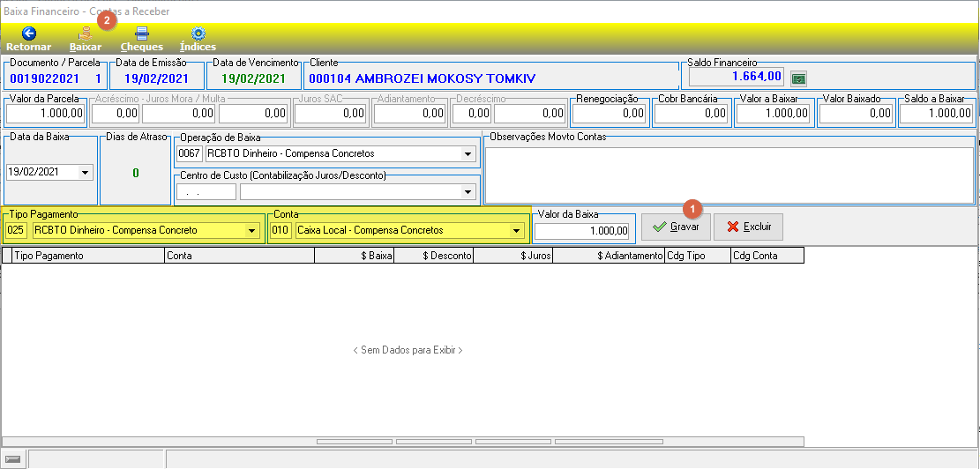The height and width of the screenshot is (469, 980).
Task: Click the Dias de Atraso value 0
Action: (136, 173)
